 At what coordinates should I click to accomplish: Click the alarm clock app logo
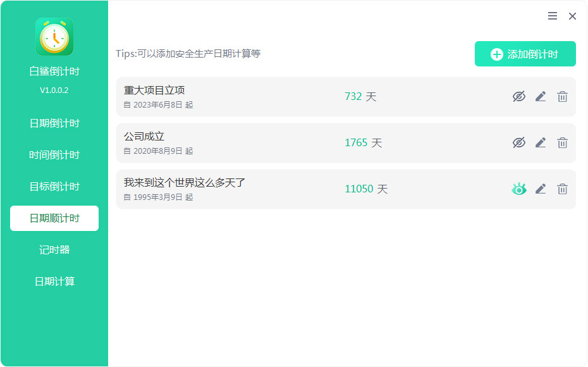tap(54, 37)
